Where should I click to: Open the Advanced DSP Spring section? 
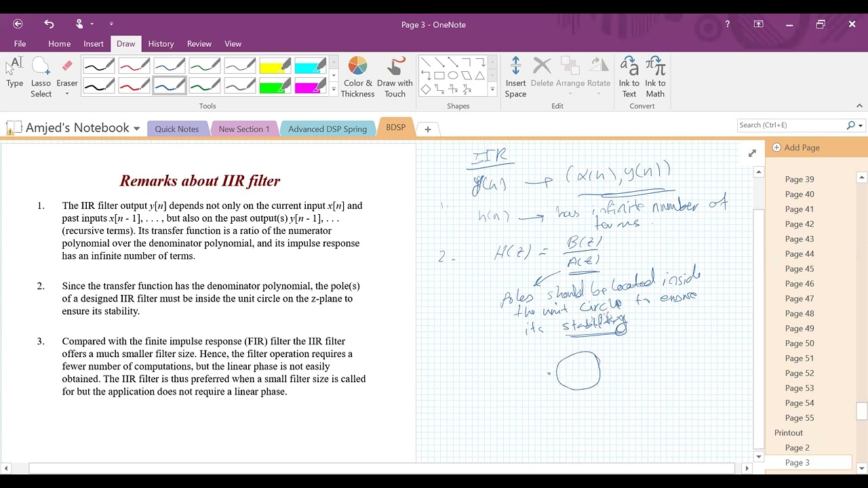pyautogui.click(x=328, y=129)
